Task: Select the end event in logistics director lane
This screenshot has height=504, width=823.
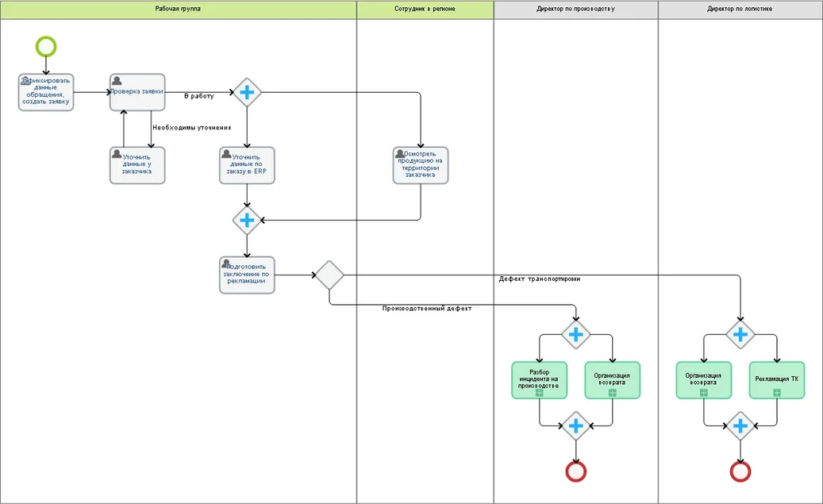Action: [x=740, y=471]
